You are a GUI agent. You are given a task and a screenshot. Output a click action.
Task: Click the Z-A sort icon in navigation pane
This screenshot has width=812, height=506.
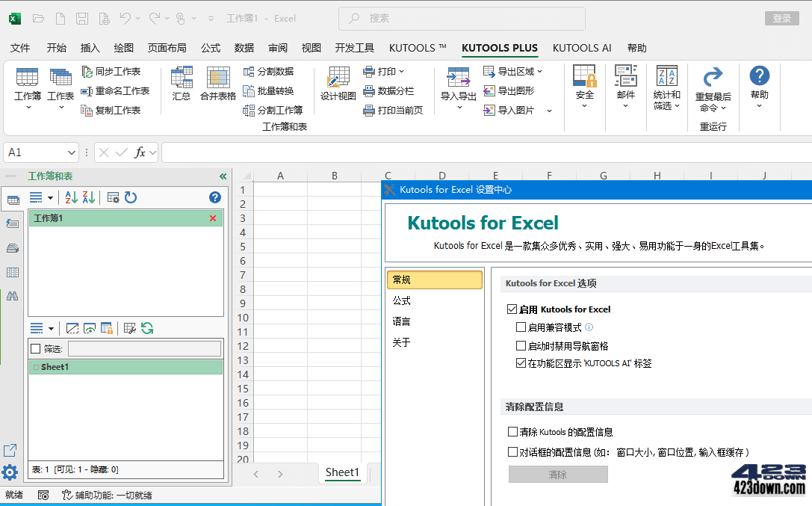pyautogui.click(x=87, y=197)
